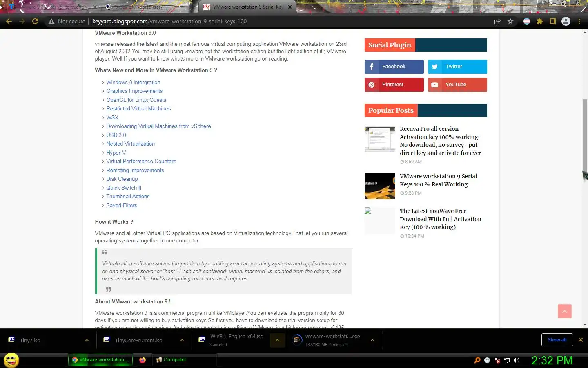Click the 2:32 PM taskbar clock
Screen dimensions: 588x368
coord(552,360)
